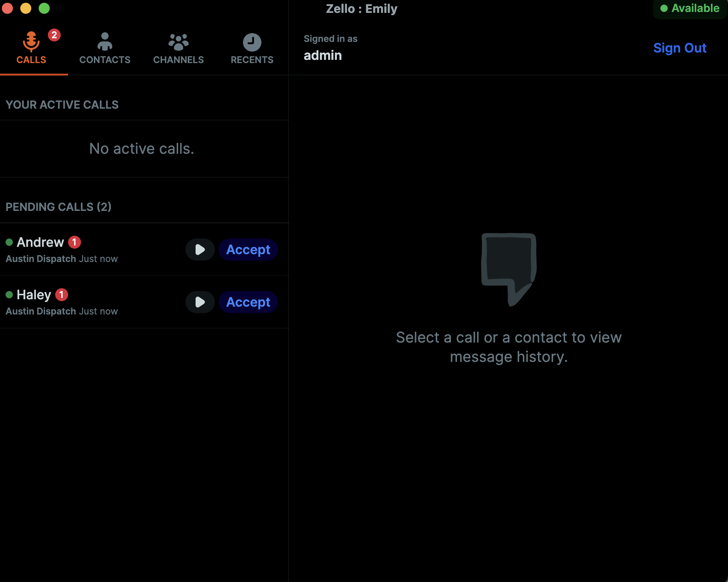Click the message history placeholder icon

click(x=509, y=269)
